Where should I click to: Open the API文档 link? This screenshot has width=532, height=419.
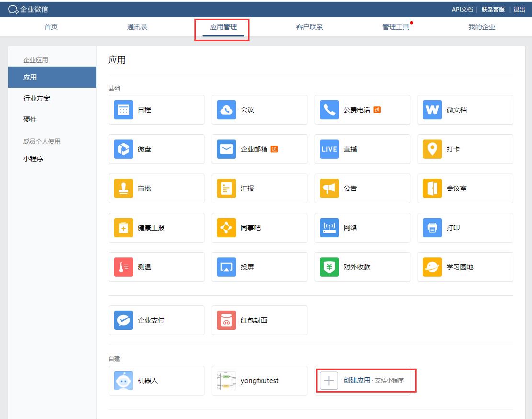pyautogui.click(x=461, y=9)
